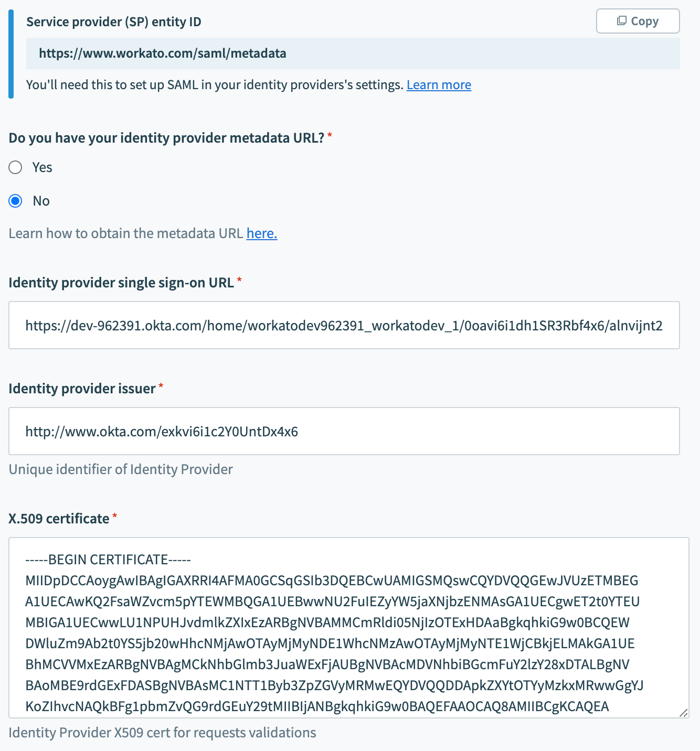
Task: Click the resize handle of the certificate textarea
Action: [683, 713]
